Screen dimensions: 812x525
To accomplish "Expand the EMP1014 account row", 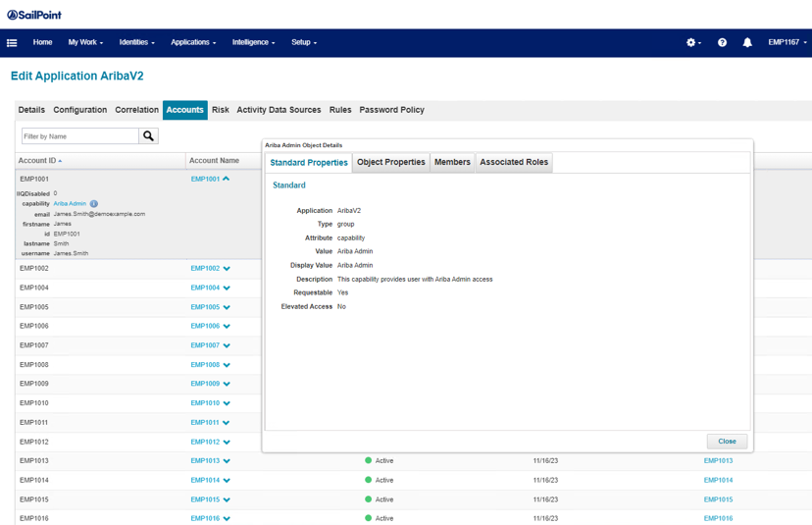I will (227, 481).
